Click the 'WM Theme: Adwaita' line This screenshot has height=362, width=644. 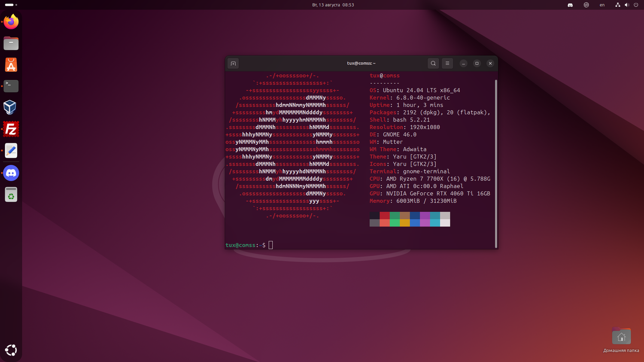(x=398, y=149)
